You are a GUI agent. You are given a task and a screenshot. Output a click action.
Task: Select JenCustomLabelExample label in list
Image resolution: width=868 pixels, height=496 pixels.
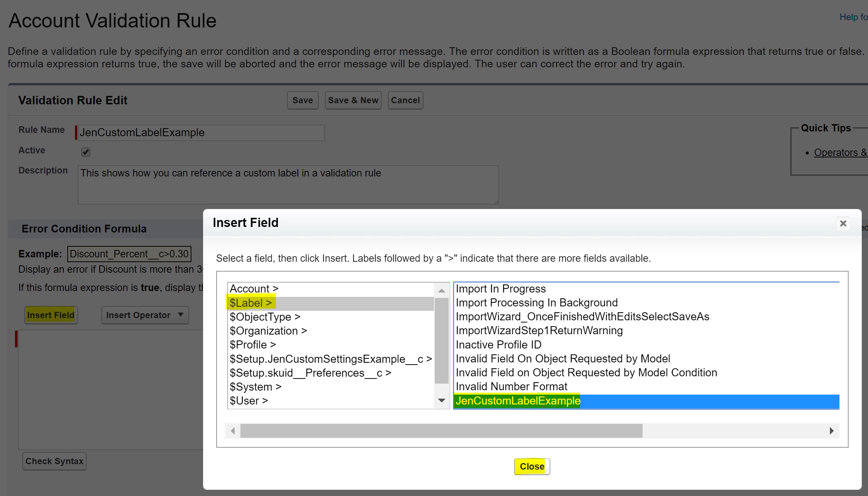(646, 401)
